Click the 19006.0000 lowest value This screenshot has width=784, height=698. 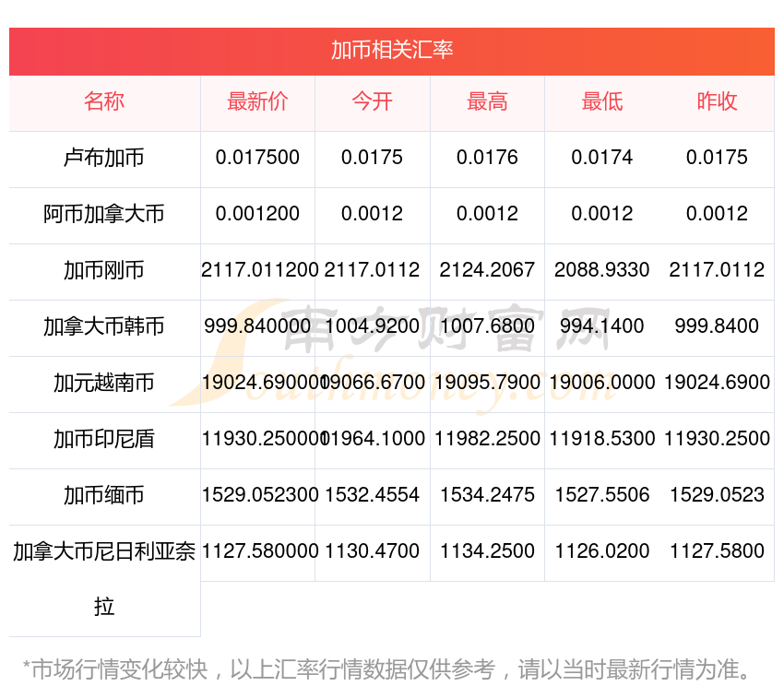coord(602,383)
